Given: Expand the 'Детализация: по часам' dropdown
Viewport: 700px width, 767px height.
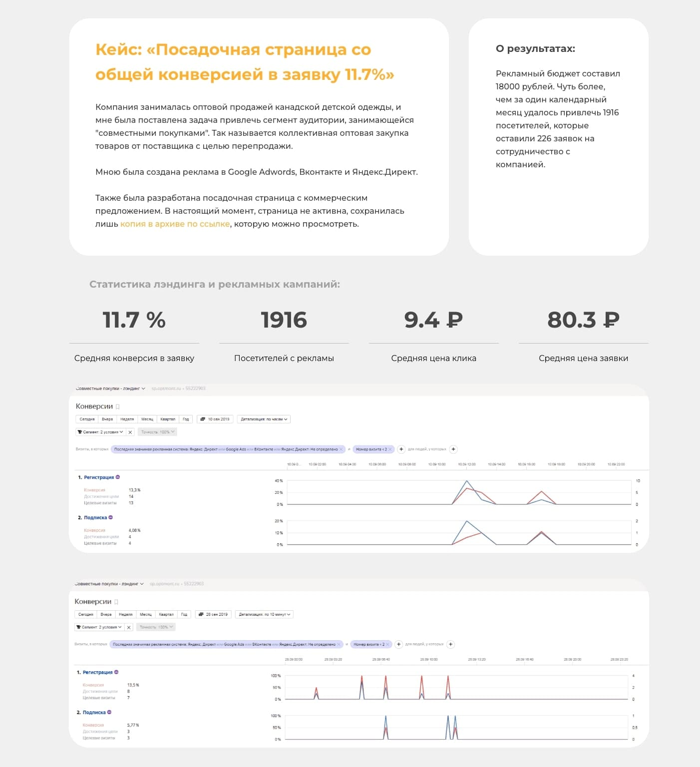Looking at the screenshot, I should 265,419.
